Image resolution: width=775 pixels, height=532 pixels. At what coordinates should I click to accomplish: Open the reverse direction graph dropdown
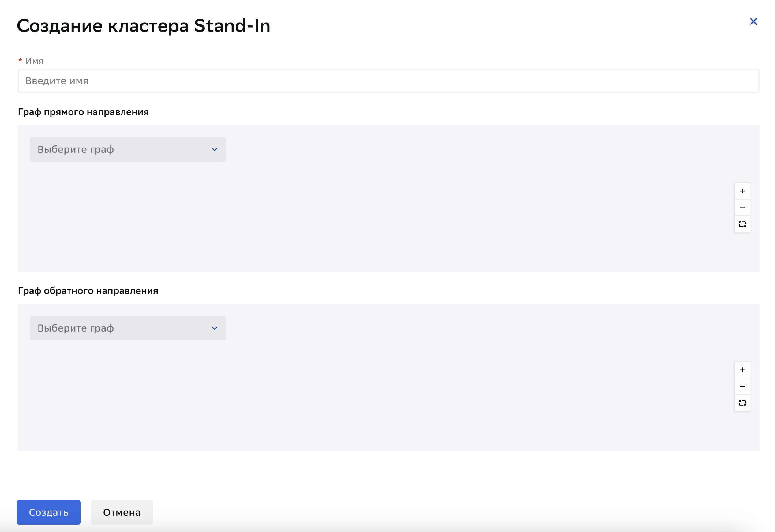click(x=128, y=328)
